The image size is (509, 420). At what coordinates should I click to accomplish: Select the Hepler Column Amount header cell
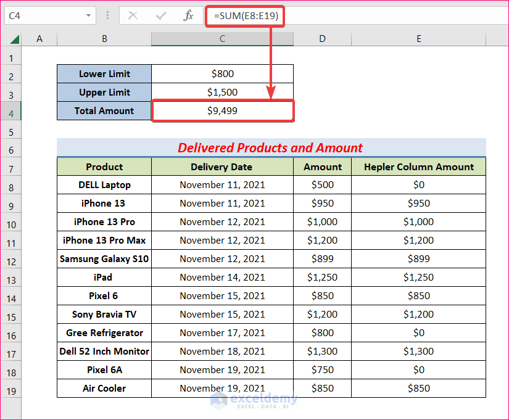(418, 167)
